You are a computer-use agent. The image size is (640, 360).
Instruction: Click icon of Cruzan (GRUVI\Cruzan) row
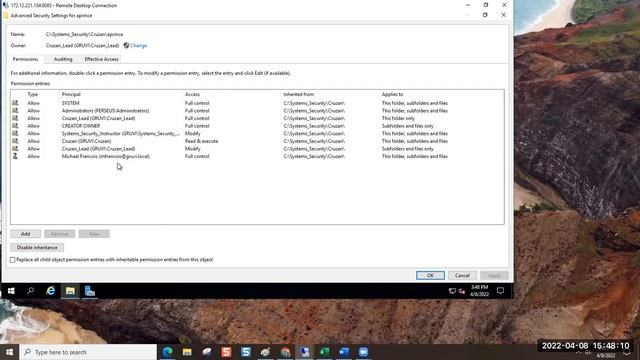[15, 141]
